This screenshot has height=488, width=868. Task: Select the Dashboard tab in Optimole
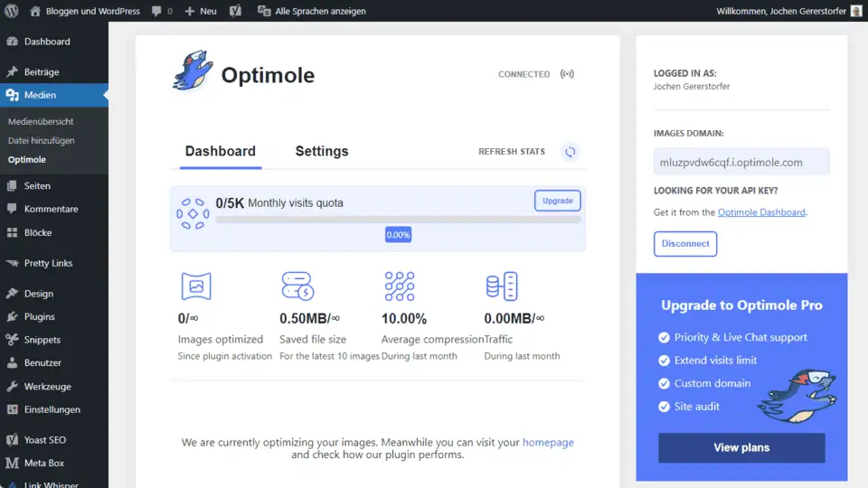pos(220,151)
